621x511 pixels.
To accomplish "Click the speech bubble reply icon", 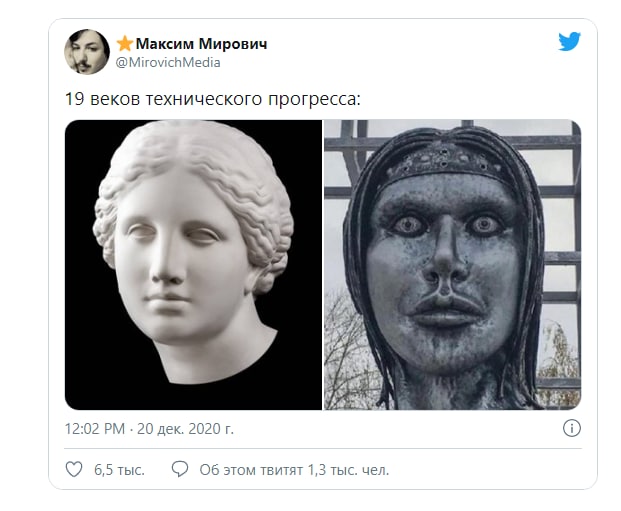I will click(x=180, y=469).
